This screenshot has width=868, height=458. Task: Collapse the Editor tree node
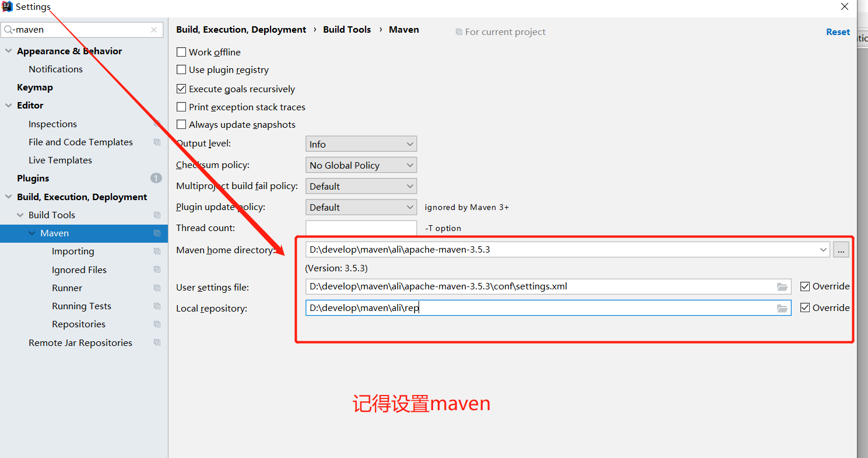pyautogui.click(x=8, y=105)
